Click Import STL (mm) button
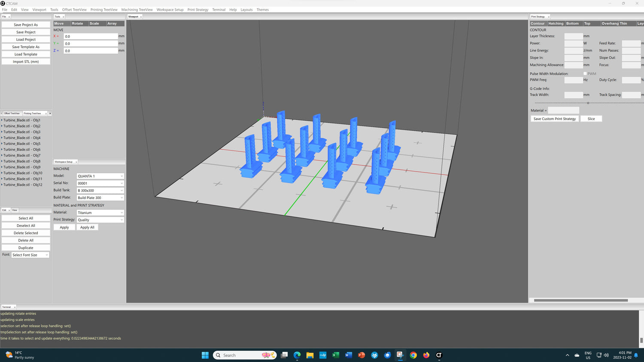Image resolution: width=644 pixels, height=362 pixels. coord(26,62)
